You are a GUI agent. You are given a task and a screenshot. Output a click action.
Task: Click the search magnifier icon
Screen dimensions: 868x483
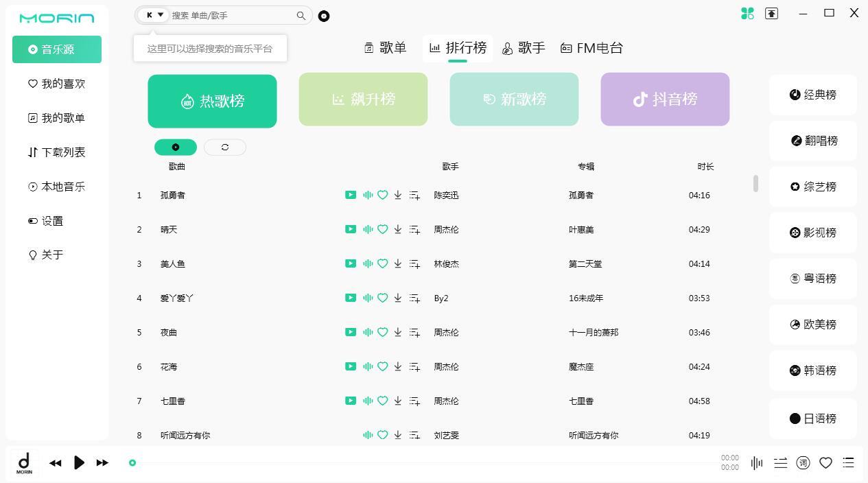[301, 15]
